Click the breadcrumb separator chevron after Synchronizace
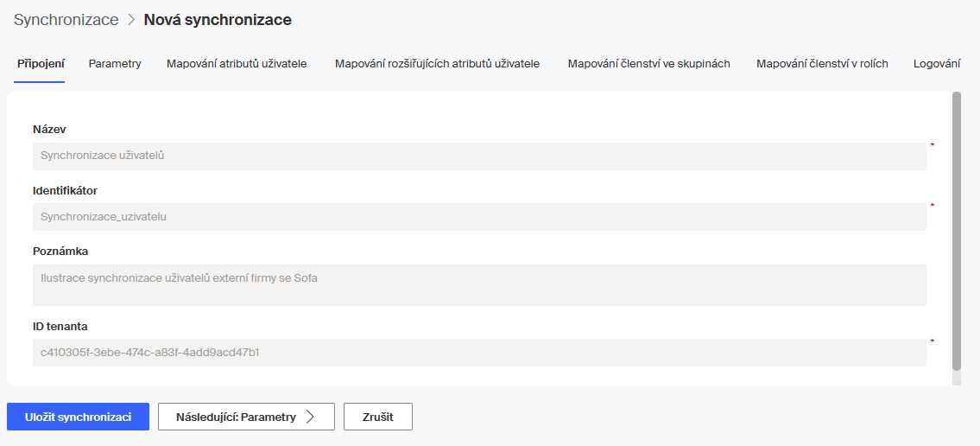 pyautogui.click(x=131, y=20)
